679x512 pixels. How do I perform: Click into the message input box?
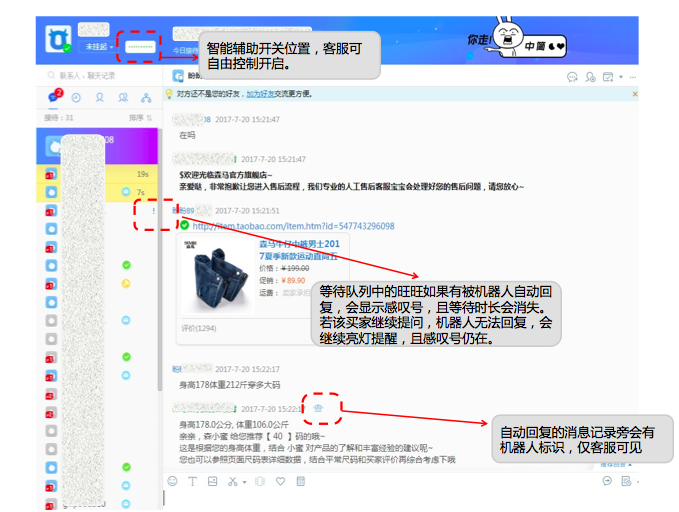pyautogui.click(x=401, y=499)
